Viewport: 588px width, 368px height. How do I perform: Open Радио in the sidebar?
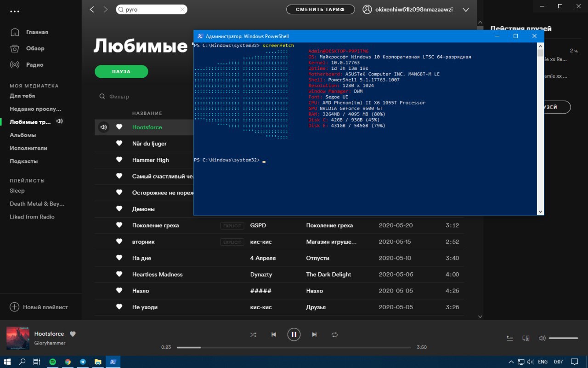[x=27, y=64]
